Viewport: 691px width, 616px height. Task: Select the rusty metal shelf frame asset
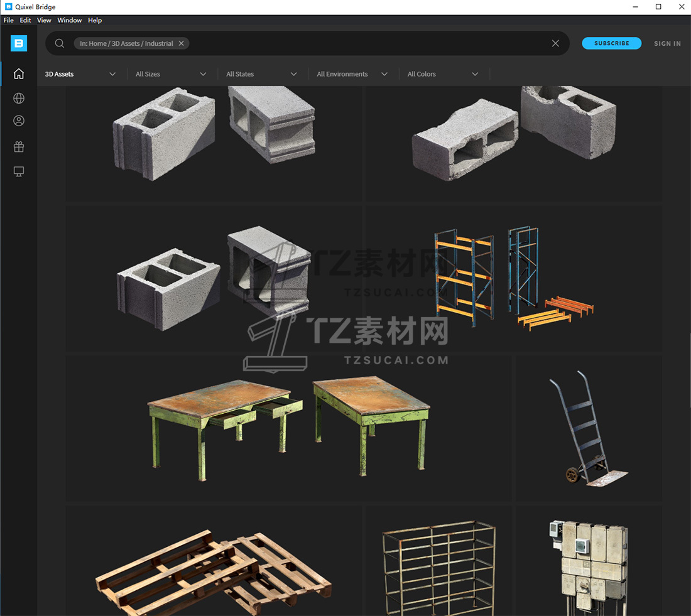438,561
